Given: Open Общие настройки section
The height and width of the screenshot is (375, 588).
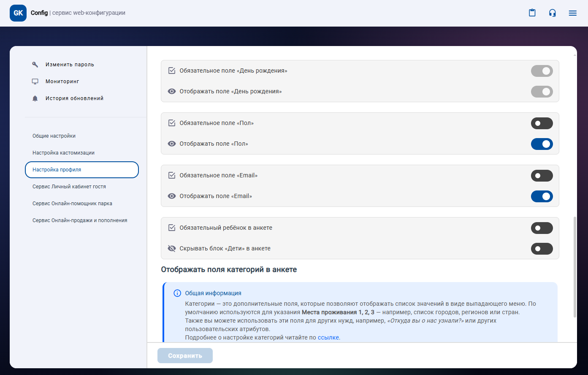Looking at the screenshot, I should click(54, 136).
